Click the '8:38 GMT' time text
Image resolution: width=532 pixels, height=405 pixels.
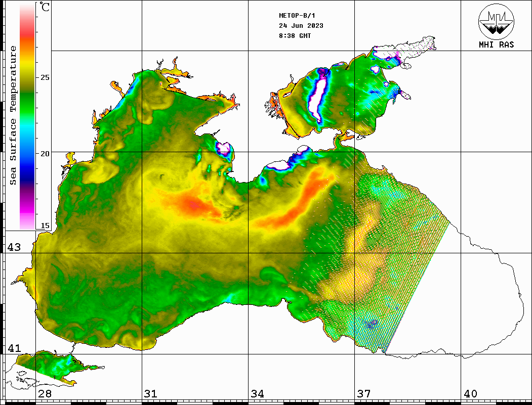coord(295,35)
